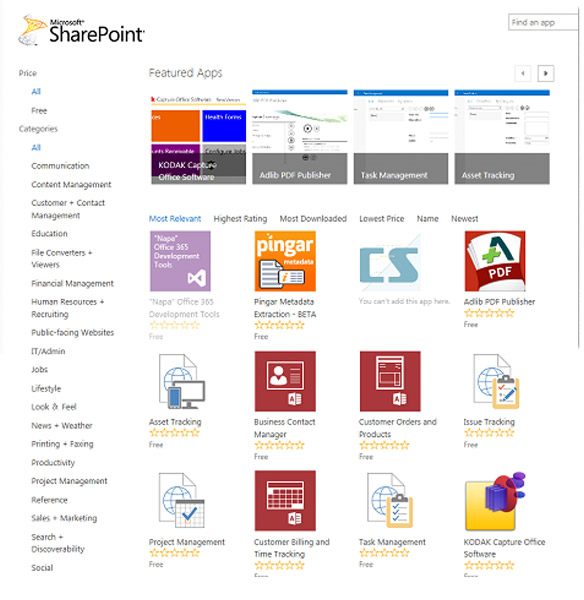
Task: Select the CS logo app icon
Action: [x=390, y=261]
